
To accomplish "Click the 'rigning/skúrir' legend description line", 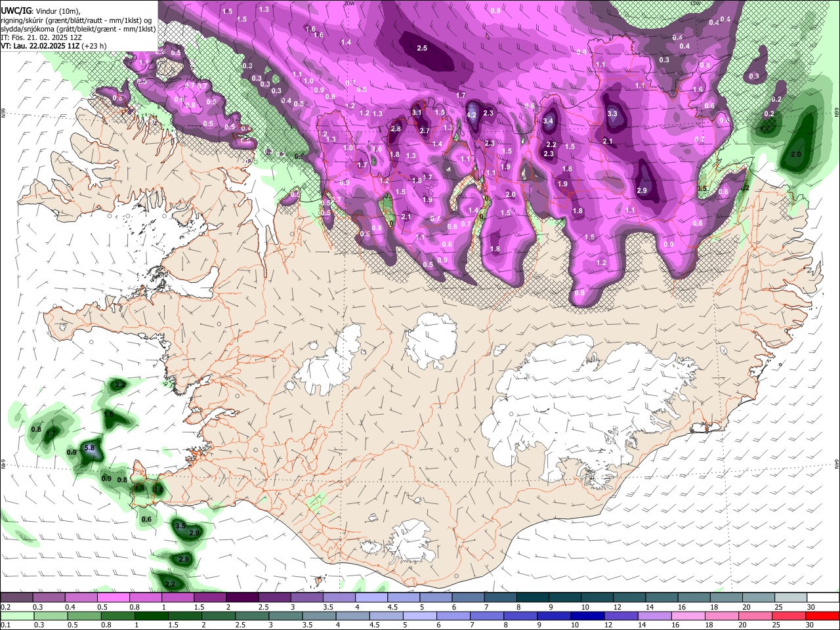I will 76,20.
